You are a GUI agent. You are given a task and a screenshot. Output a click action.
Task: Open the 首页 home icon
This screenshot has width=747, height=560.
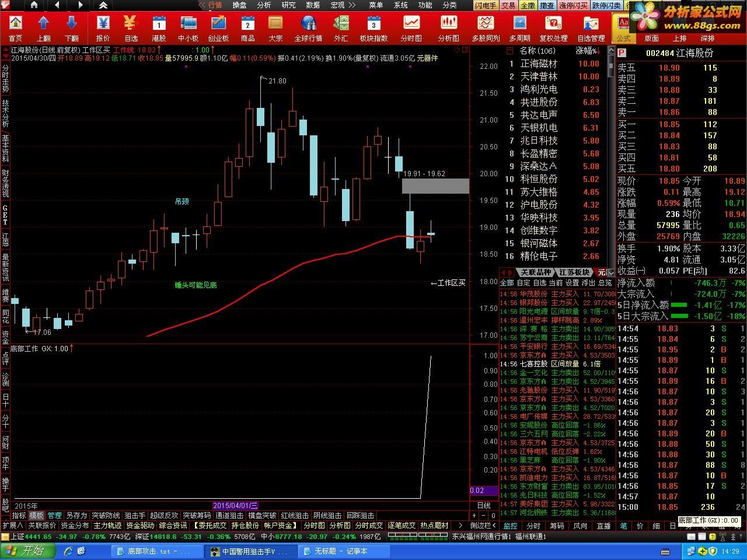pos(15,28)
